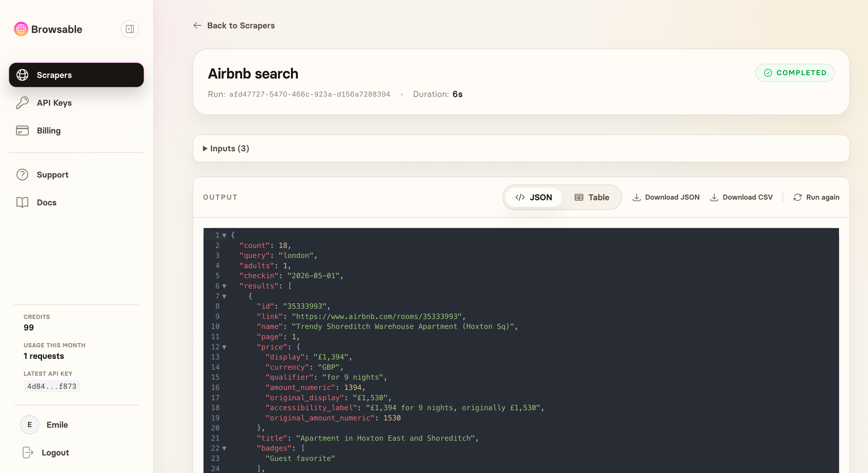Viewport: 868px width, 473px height.
Task: Collapse the root JSON object fold arrow
Action: click(x=224, y=236)
